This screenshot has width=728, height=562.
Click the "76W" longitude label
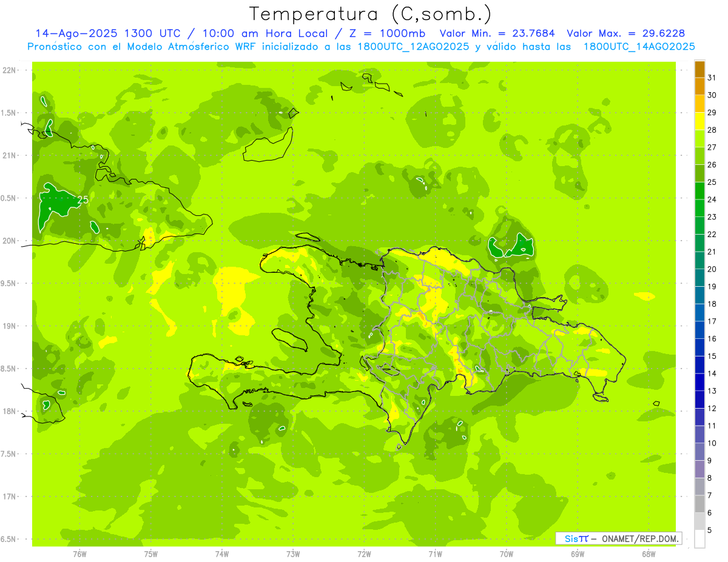point(79,554)
